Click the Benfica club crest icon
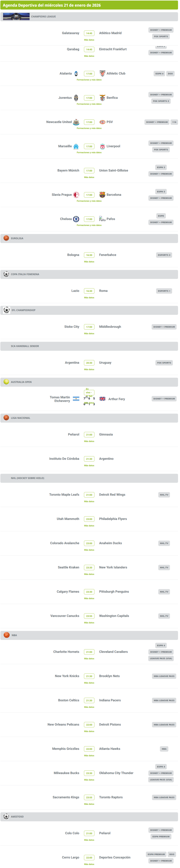The image size is (180, 868). click(102, 98)
